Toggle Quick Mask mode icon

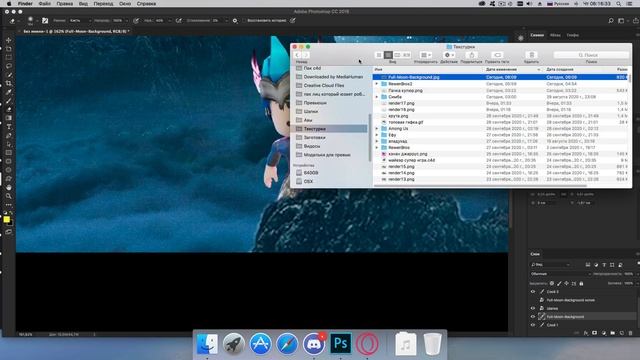(9, 232)
